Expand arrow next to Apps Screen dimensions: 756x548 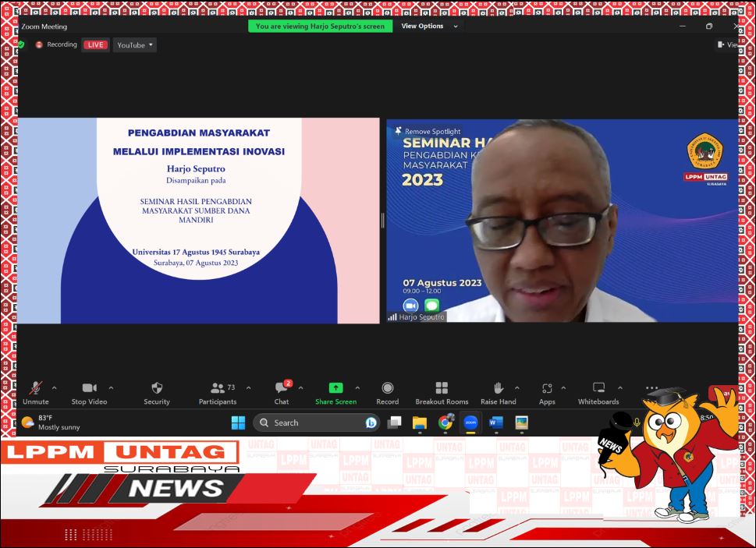pos(563,387)
